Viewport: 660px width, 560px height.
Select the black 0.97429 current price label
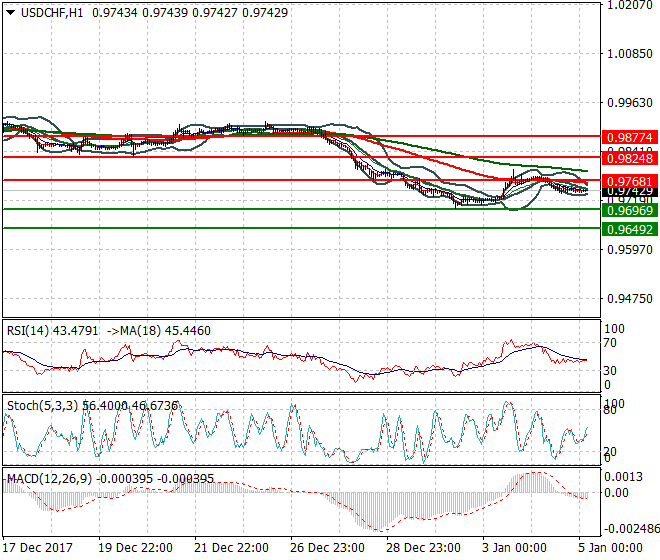click(630, 192)
